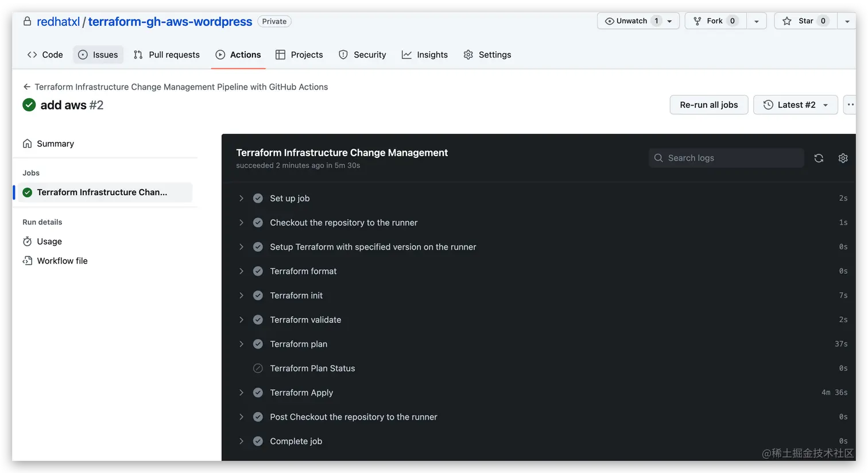Expand the Terraform Apply step

click(x=241, y=393)
